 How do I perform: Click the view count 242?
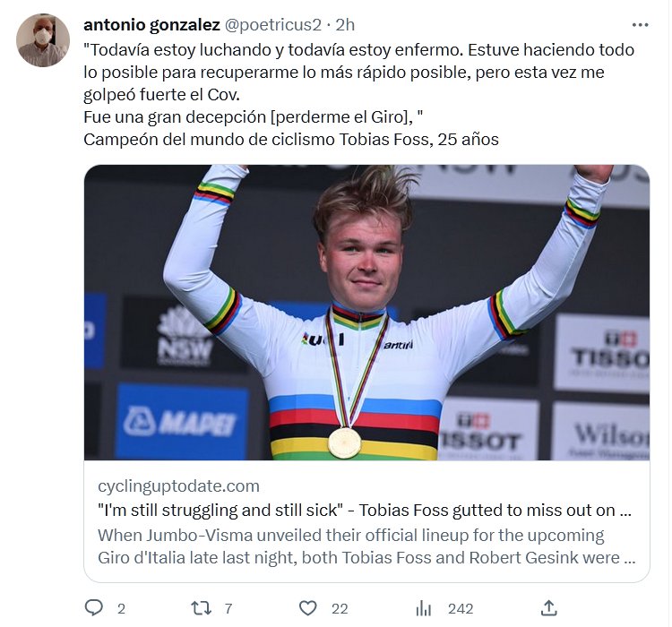460,608
